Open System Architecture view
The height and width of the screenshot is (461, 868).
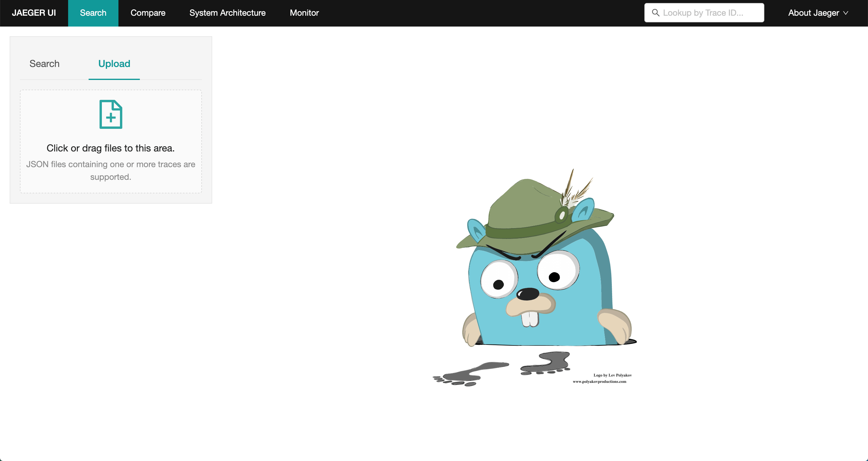(x=228, y=13)
